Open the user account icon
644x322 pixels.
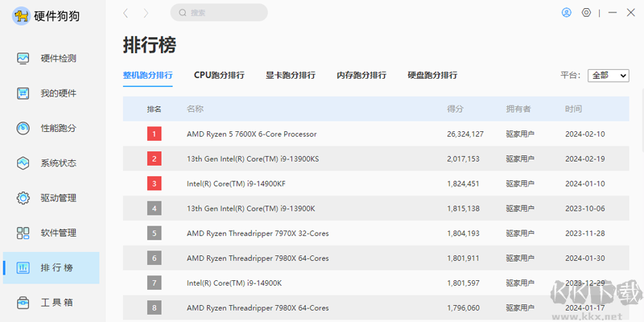(x=567, y=13)
